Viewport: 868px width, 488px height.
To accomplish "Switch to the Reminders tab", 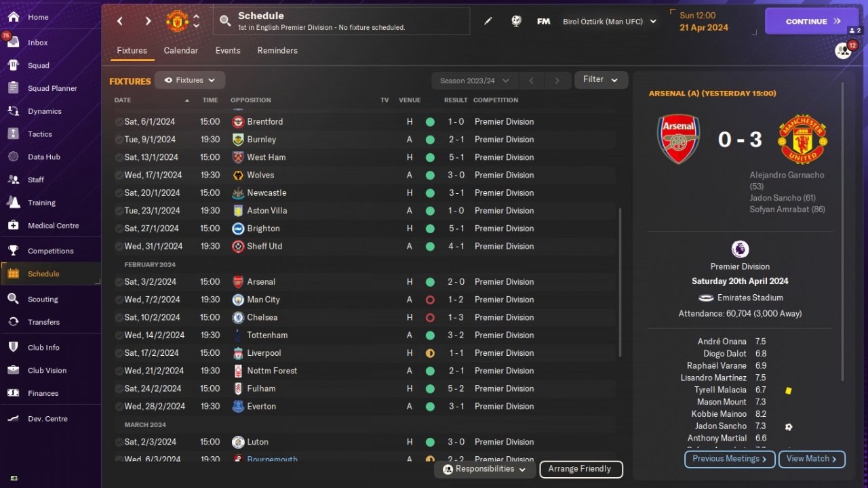I will pos(277,51).
